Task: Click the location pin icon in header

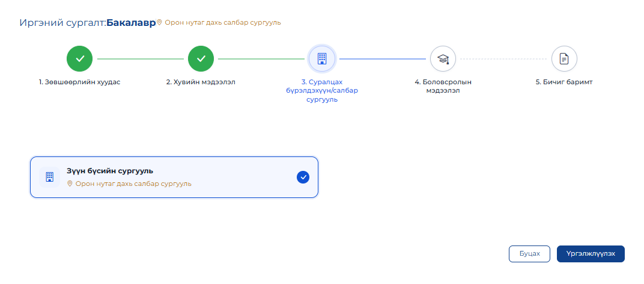Action: point(160,22)
